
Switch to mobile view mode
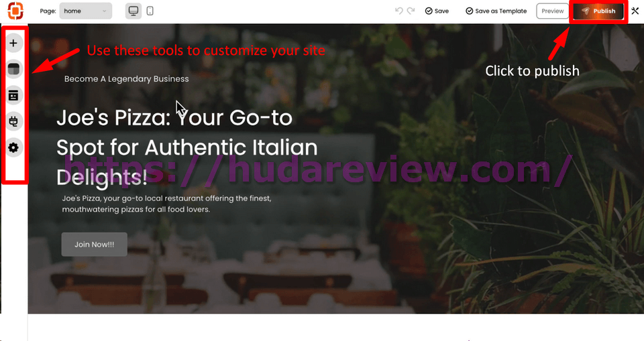(150, 11)
